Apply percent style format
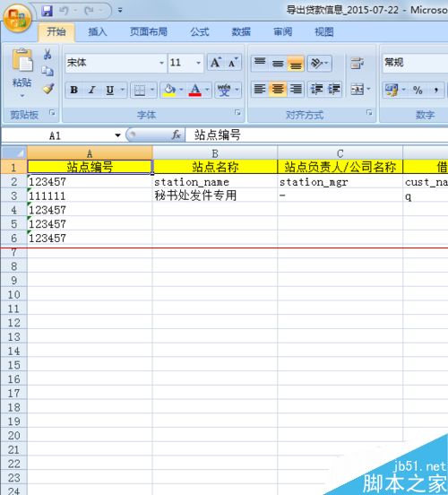 coord(418,90)
